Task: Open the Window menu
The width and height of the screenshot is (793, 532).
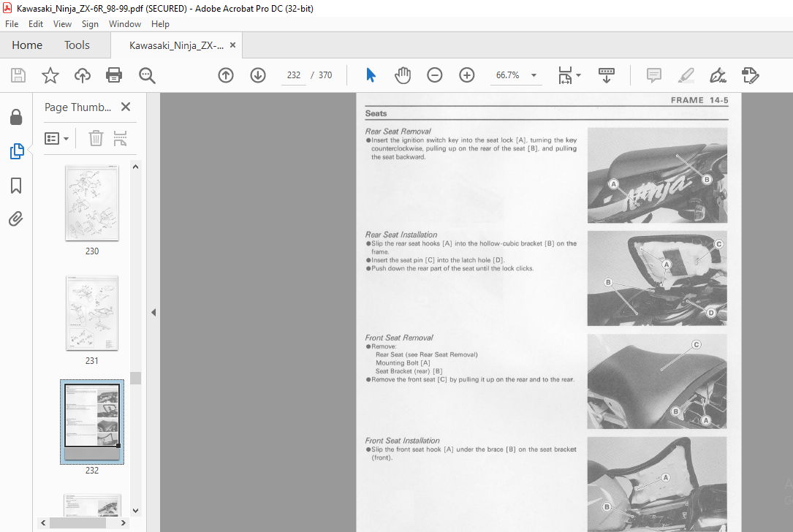Action: point(124,24)
